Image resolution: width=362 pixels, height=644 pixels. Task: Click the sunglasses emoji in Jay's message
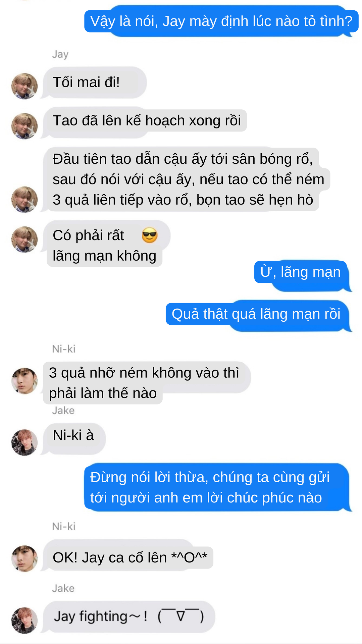coord(150,235)
